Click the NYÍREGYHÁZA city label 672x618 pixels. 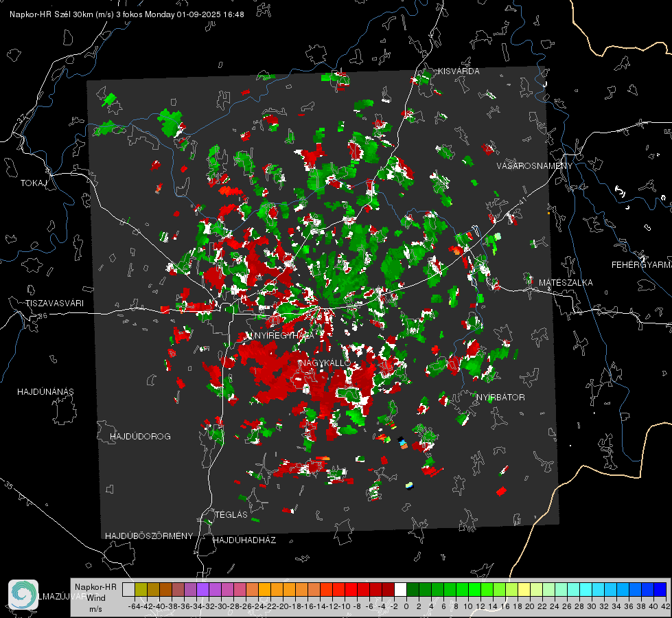[x=284, y=335]
